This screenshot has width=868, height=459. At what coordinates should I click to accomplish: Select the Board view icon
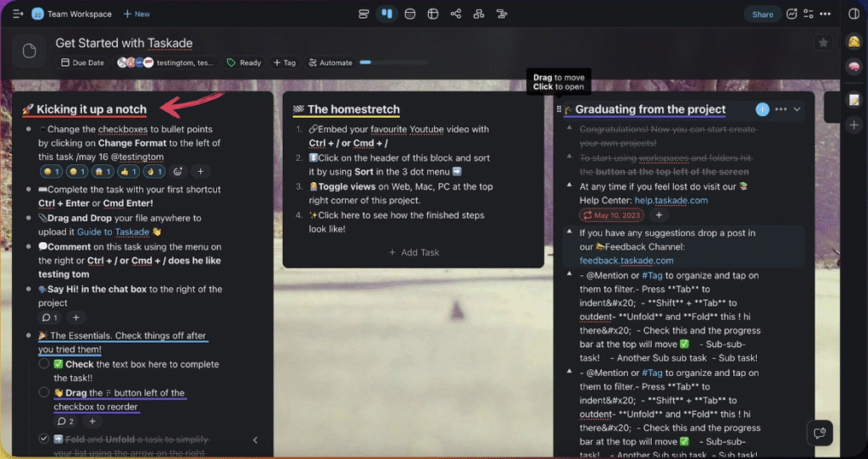[x=387, y=14]
